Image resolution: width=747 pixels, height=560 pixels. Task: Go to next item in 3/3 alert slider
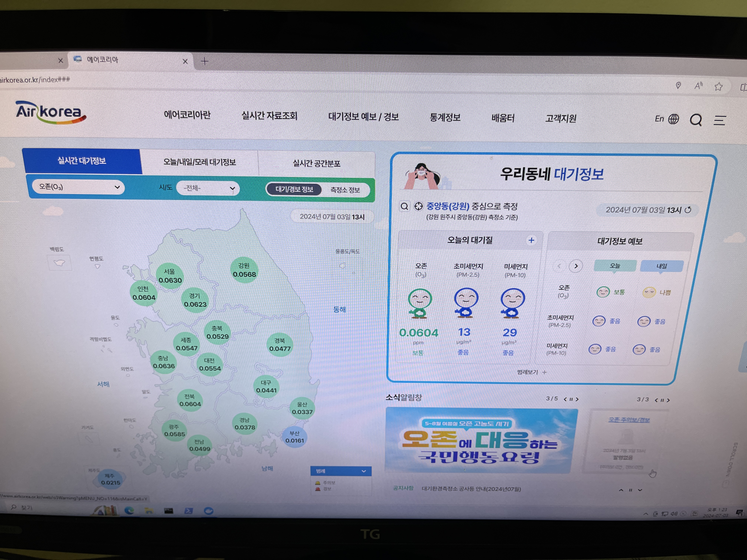[668, 400]
